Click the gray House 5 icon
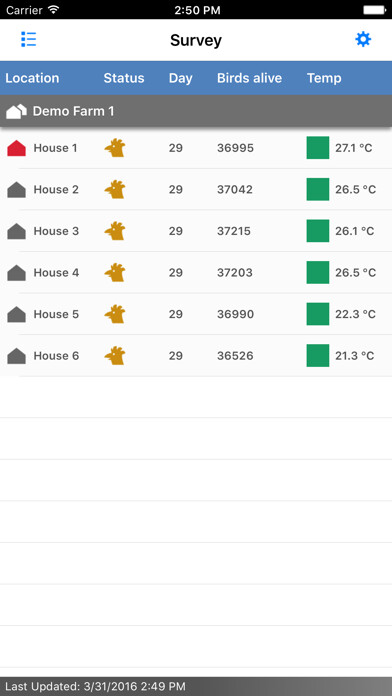This screenshot has height=696, width=392. [16, 314]
